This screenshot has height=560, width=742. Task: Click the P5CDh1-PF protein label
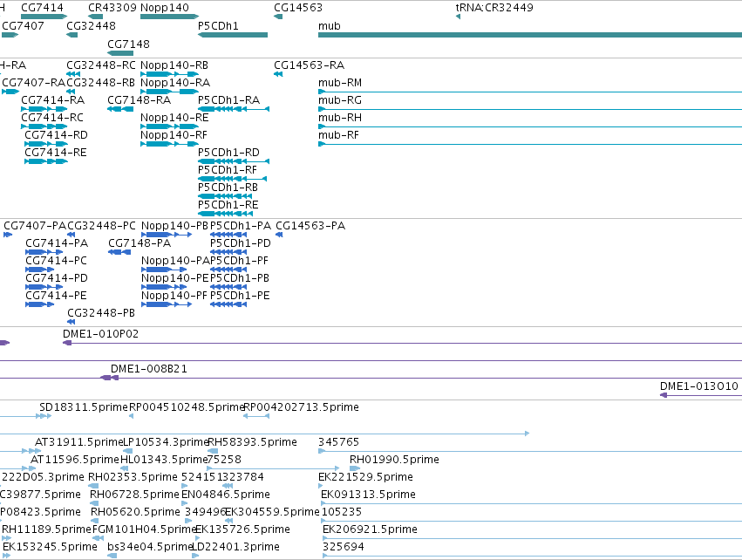click(240, 261)
